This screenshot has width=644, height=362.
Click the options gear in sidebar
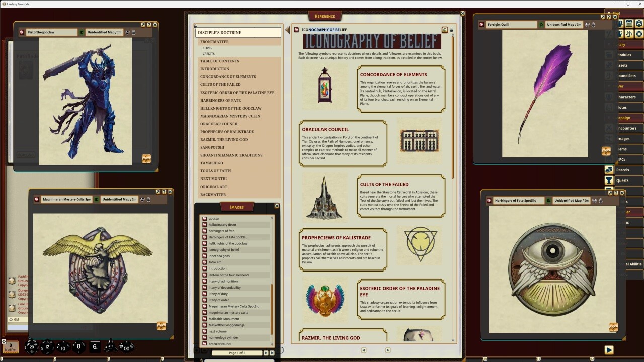[639, 34]
